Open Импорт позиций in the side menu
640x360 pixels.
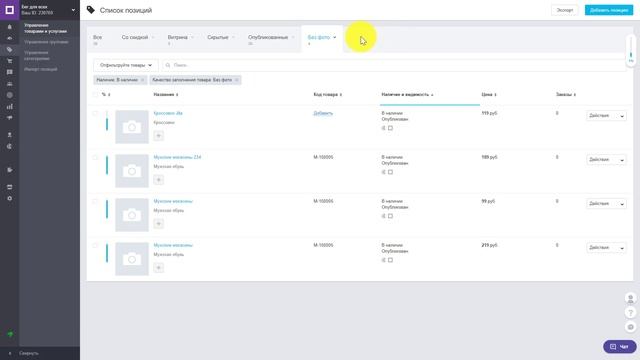pos(41,69)
